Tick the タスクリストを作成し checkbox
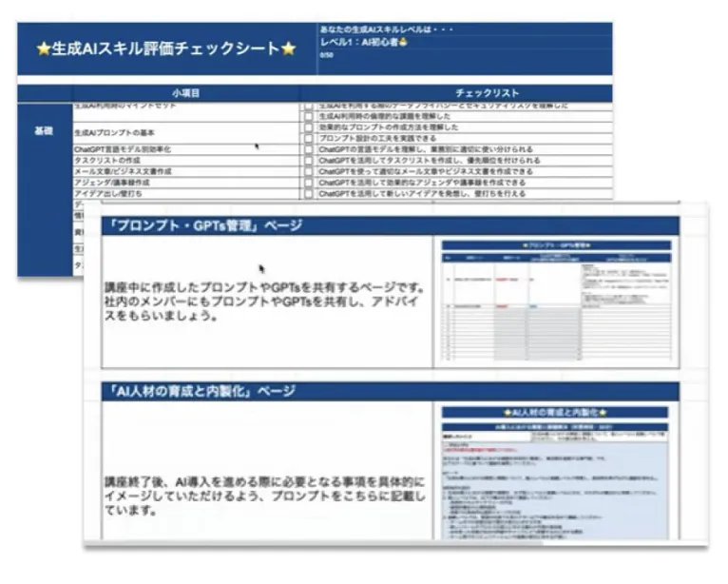Image resolution: width=728 pixels, height=584 pixels. click(x=308, y=161)
